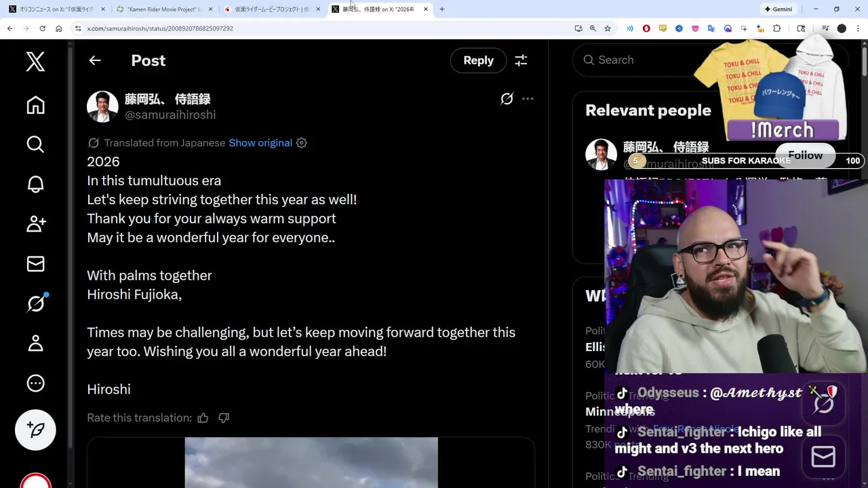
Task: Click page scrollbar on right edge
Action: (865, 61)
